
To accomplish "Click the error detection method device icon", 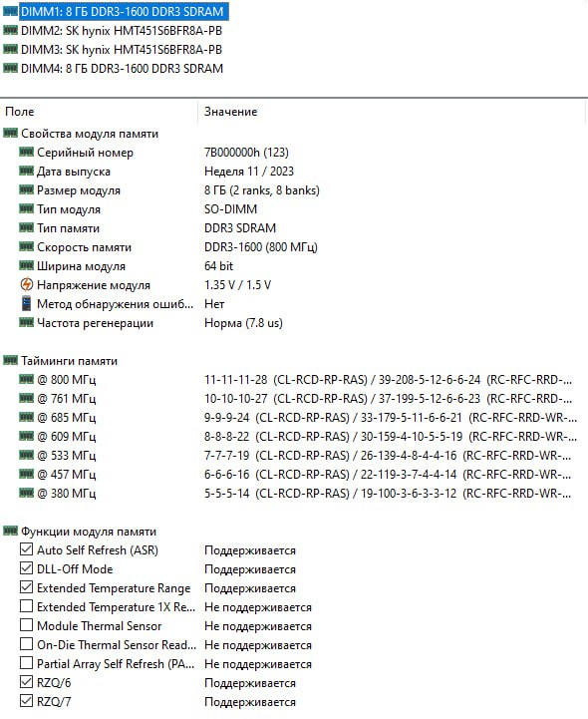I will click(x=27, y=303).
